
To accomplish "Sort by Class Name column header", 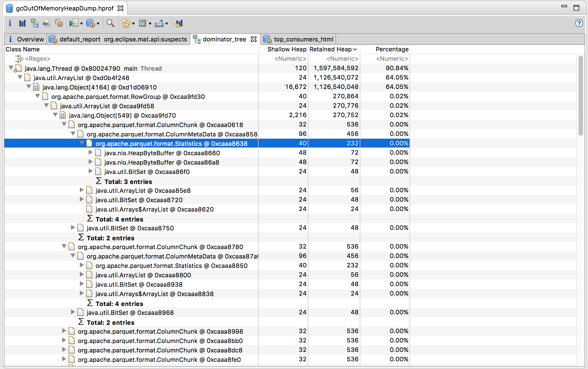I will coord(132,49).
